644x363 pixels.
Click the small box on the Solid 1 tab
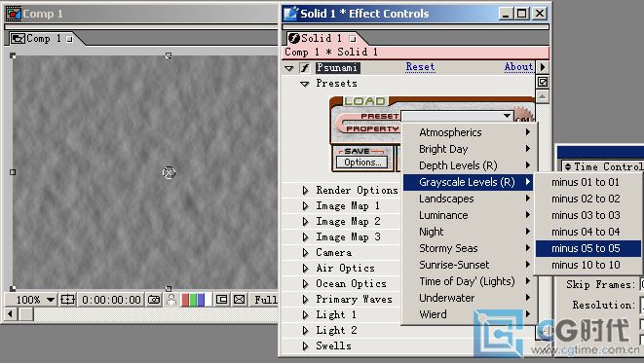coord(353,39)
